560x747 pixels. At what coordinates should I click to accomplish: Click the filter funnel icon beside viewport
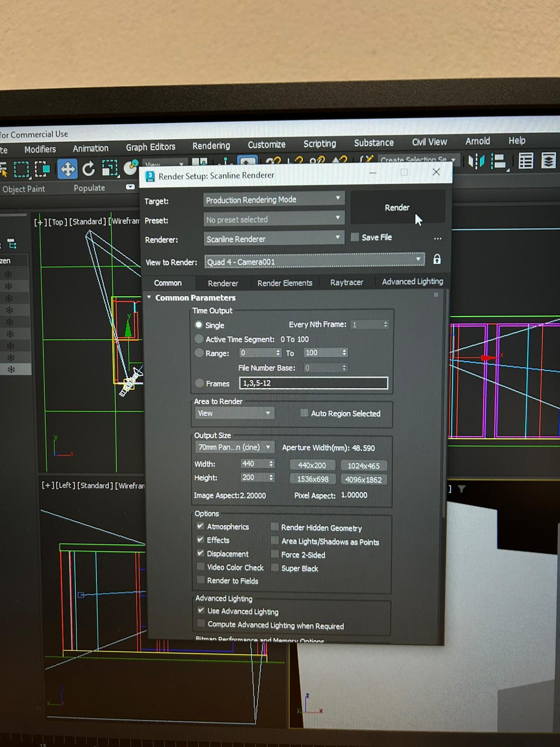click(462, 489)
